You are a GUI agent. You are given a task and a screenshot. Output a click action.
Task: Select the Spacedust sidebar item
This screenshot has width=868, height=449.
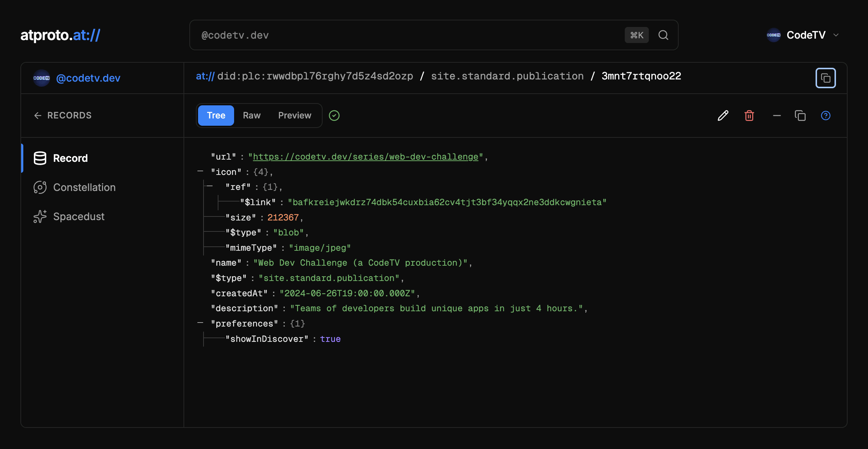tap(103, 216)
